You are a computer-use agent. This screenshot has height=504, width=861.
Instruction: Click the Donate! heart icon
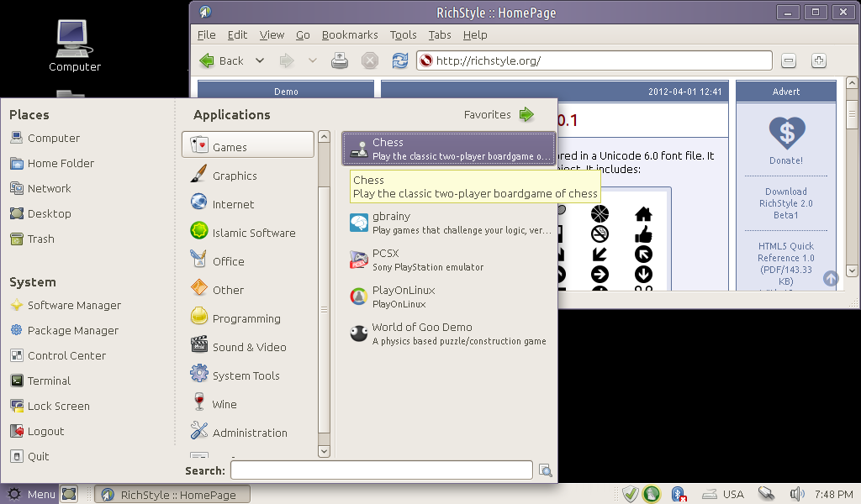(x=786, y=133)
